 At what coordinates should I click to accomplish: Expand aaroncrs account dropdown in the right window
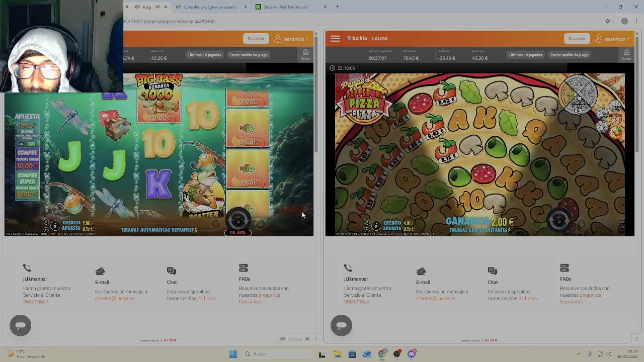tap(613, 39)
